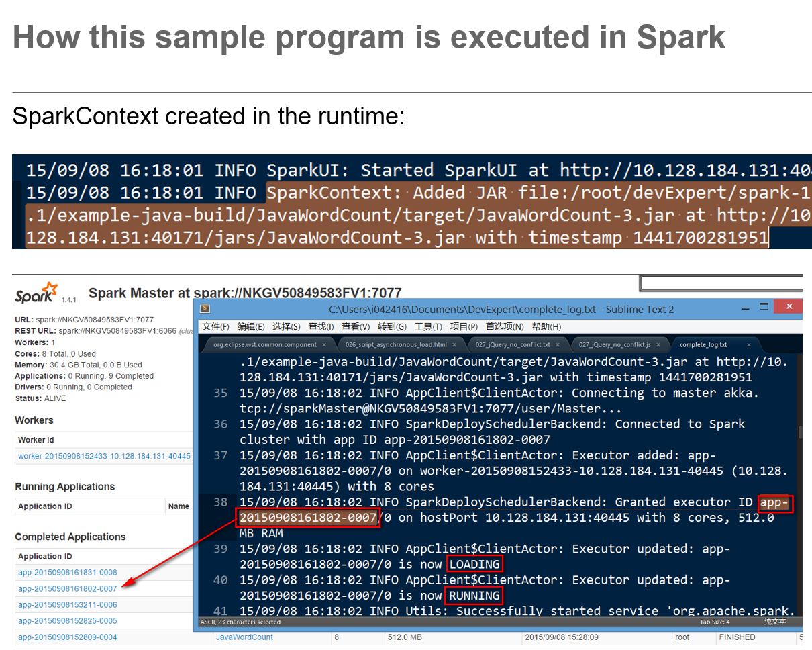This screenshot has width=812, height=650.
Task: Close the 027_jQuery_no_conflict.js tab
Action: [x=658, y=344]
